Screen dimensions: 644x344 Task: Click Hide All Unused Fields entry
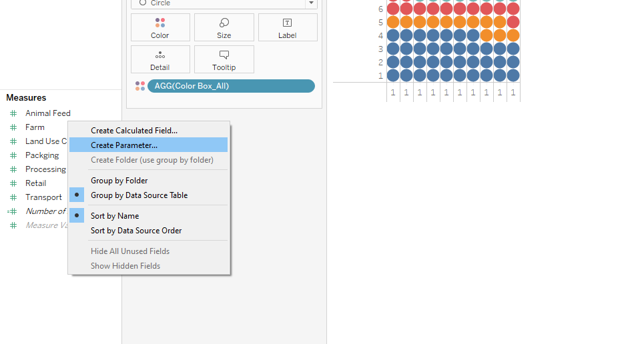pyautogui.click(x=149, y=251)
